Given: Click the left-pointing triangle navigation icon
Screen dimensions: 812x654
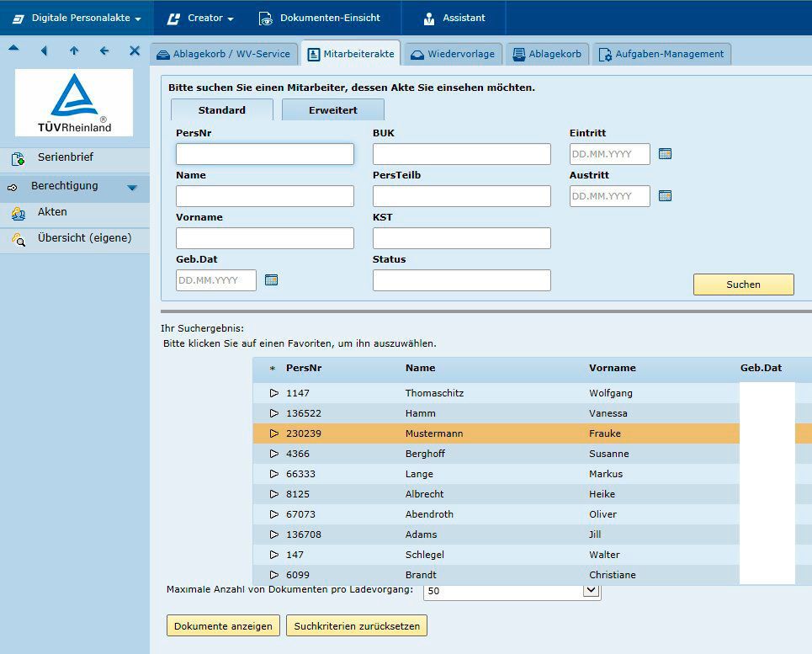Looking at the screenshot, I should tap(44, 51).
